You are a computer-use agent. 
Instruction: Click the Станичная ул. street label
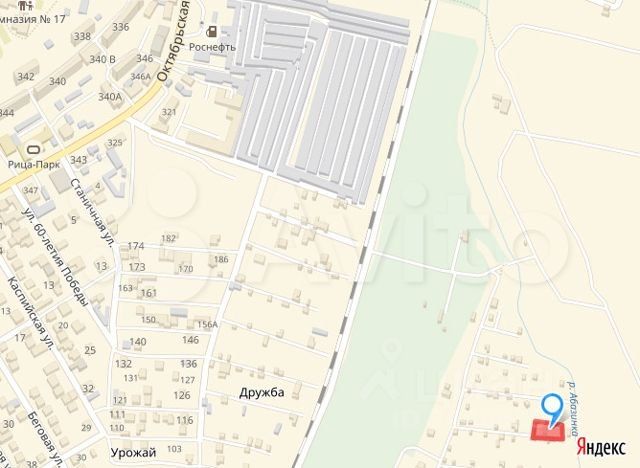(92, 212)
